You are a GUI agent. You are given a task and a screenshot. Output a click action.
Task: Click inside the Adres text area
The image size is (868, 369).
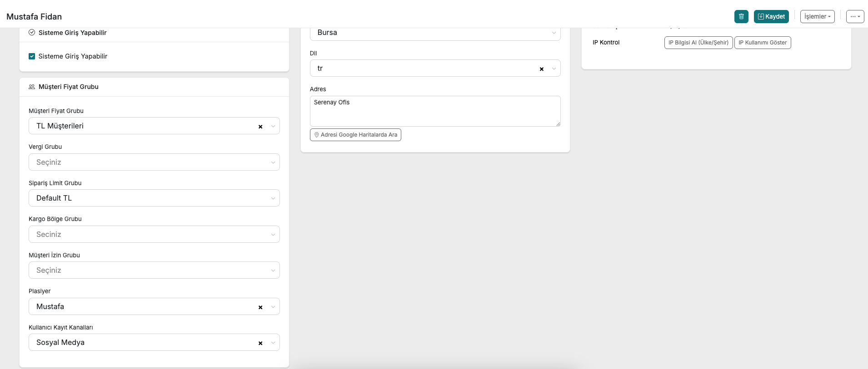click(x=435, y=111)
